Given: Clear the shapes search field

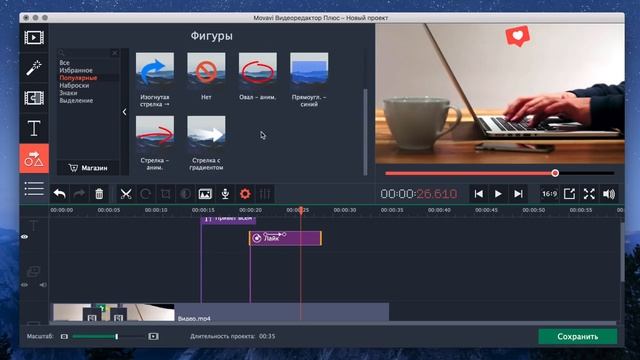Looking at the screenshot, I should point(115,53).
